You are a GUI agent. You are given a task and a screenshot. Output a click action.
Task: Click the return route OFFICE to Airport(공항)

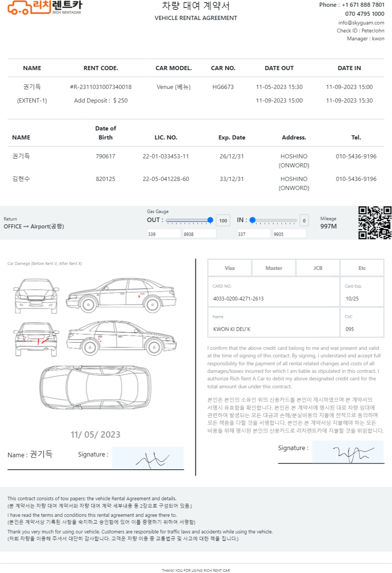tap(34, 227)
